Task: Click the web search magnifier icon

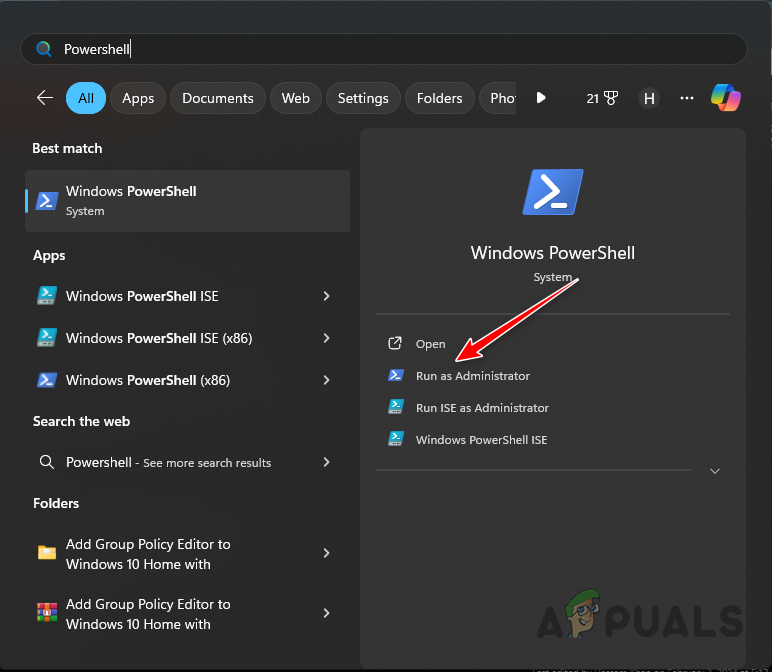Action: coord(47,462)
